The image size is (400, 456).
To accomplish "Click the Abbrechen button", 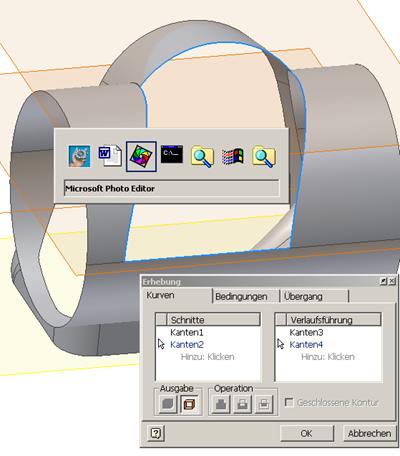I will (x=369, y=433).
